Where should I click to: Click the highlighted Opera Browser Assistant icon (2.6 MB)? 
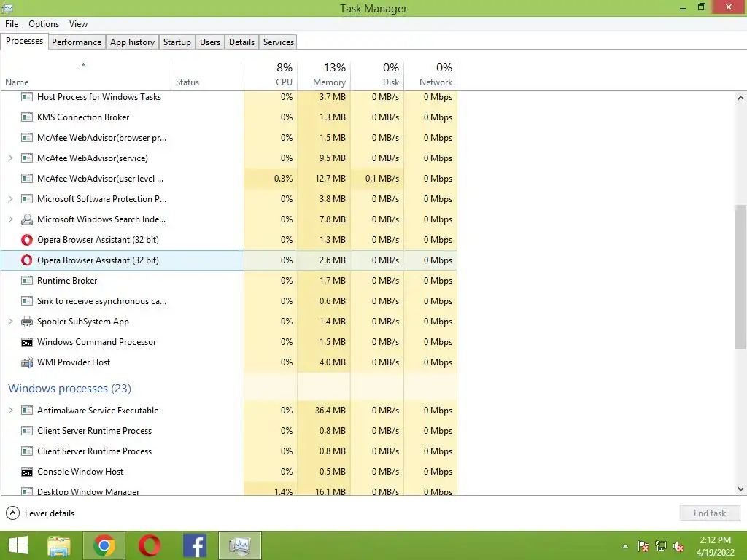pos(27,260)
